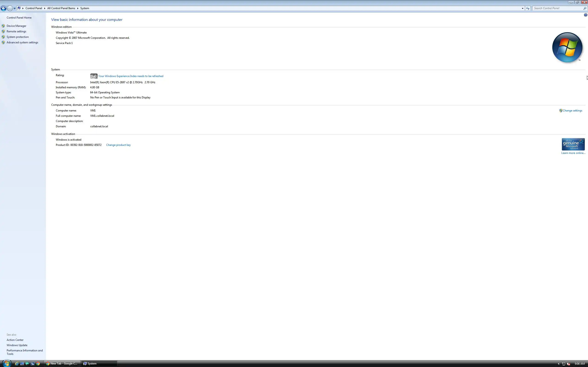Open the Windows Start orb
Screen dimensions: 588x367
(7, 363)
